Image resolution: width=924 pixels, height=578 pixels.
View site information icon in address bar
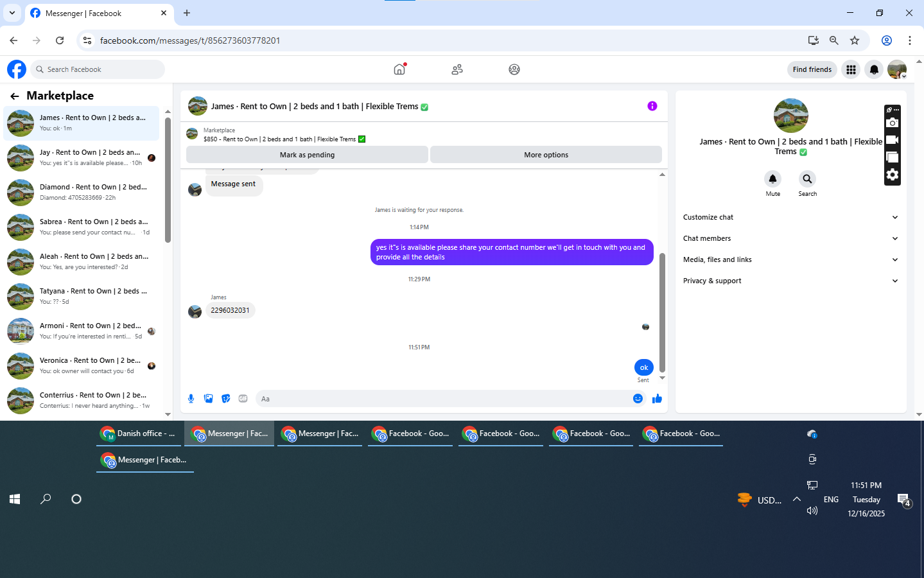click(x=87, y=40)
